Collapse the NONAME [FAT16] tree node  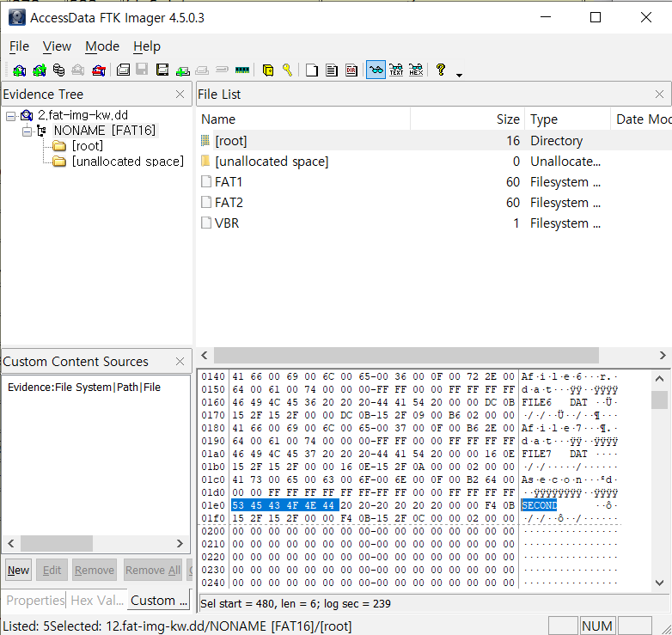tap(27, 131)
